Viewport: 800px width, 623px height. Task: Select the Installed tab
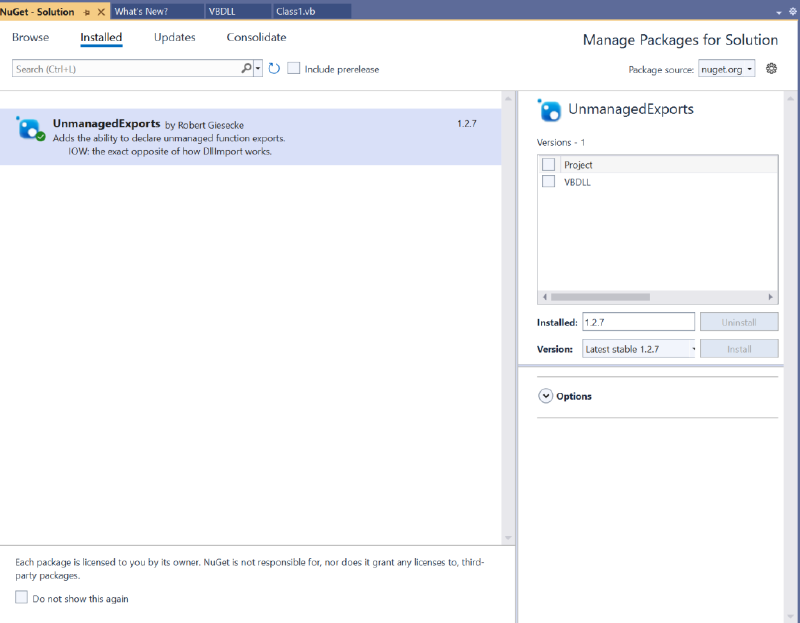tap(101, 37)
